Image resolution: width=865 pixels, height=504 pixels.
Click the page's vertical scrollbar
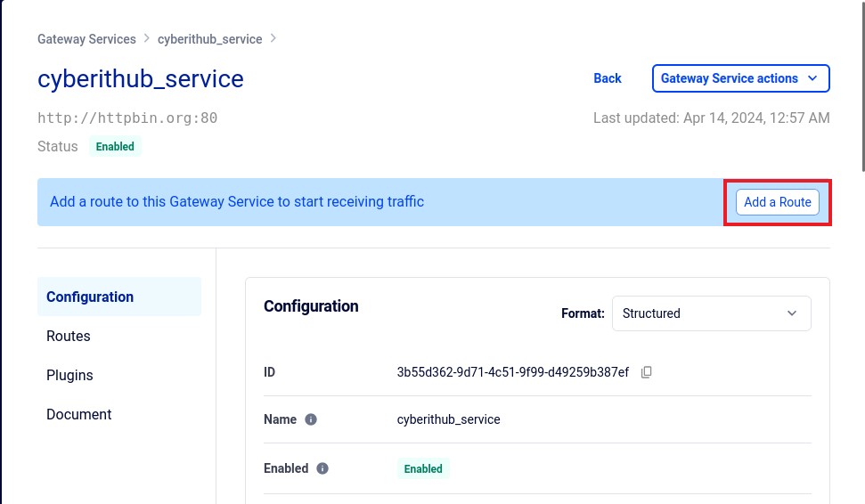[x=863, y=85]
